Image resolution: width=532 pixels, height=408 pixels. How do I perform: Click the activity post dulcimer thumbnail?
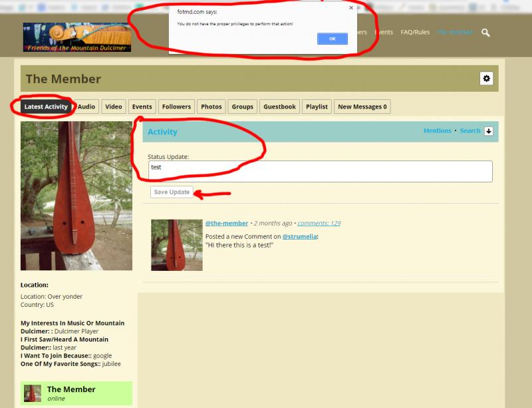(177, 246)
